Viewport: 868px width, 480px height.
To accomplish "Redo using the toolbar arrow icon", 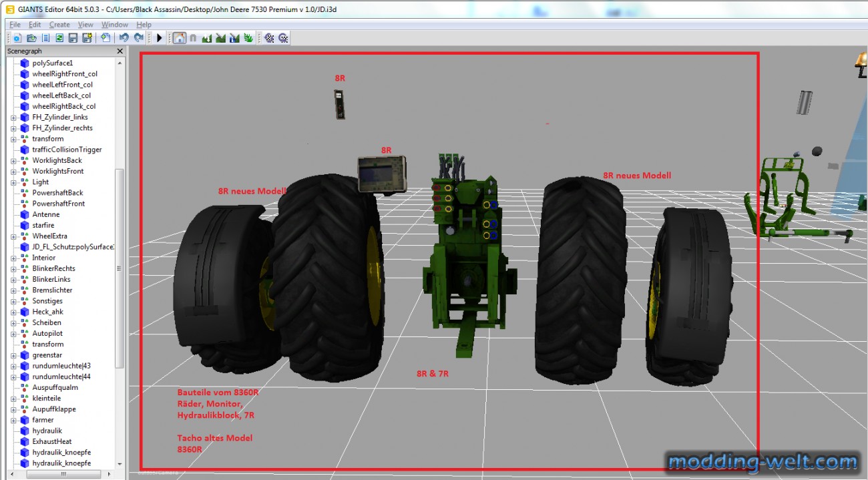I will (138, 38).
